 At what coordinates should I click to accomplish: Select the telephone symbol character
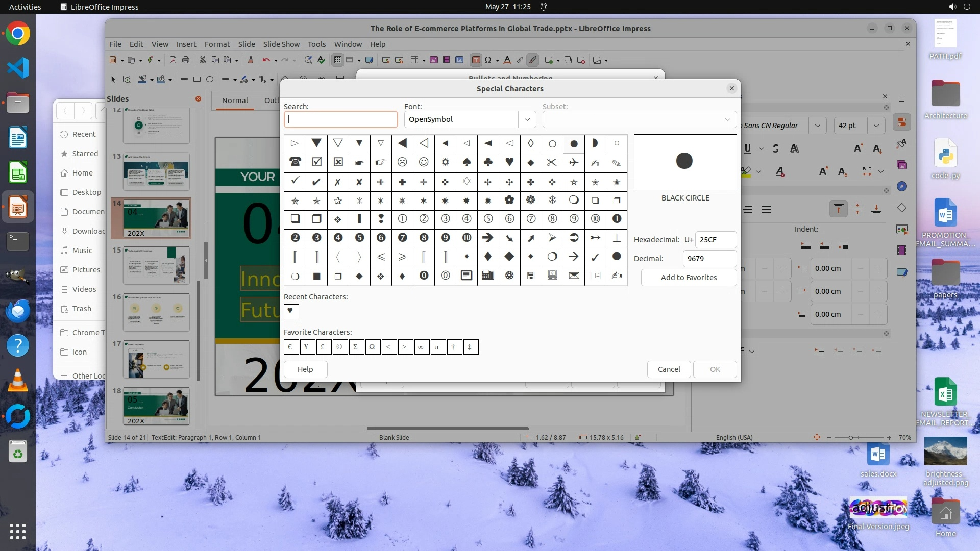coord(295,162)
